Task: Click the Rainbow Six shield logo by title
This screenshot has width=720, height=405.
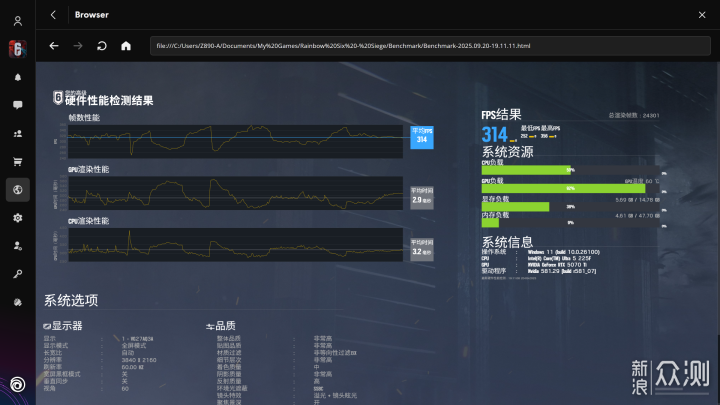Action: (x=58, y=97)
